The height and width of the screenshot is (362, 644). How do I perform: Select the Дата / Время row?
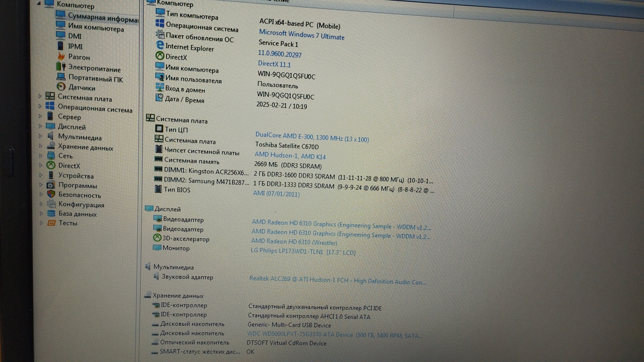pos(231,102)
